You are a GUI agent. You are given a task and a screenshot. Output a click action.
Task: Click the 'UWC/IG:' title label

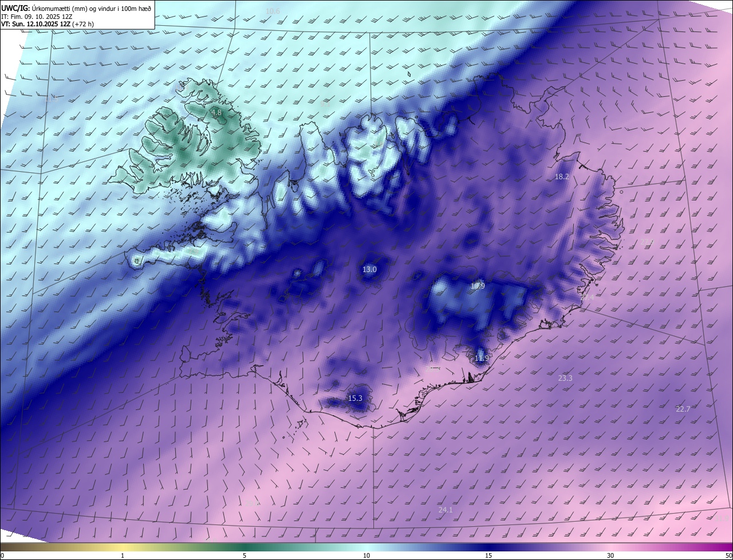(x=15, y=8)
